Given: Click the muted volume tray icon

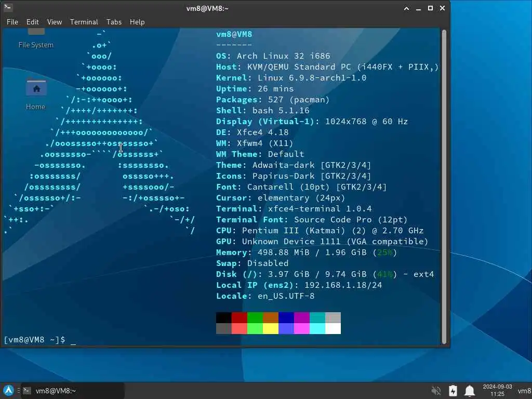Looking at the screenshot, I should tap(436, 391).
